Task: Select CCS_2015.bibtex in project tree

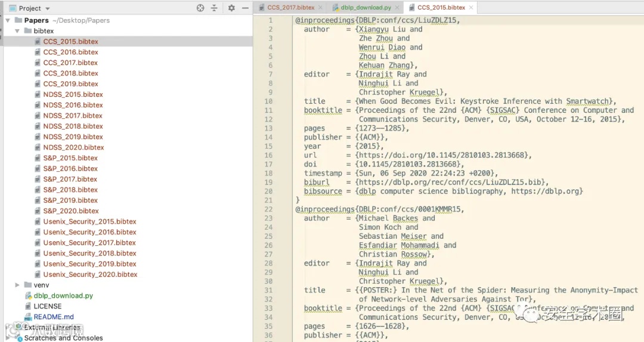Action: tap(70, 42)
